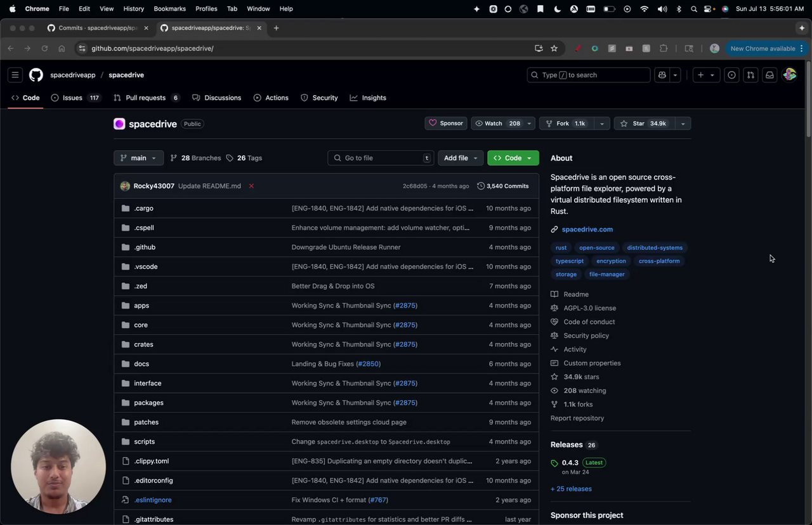The image size is (812, 525).
Task: Click the Rocky43007 avatar in the commit bar
Action: [x=125, y=186]
